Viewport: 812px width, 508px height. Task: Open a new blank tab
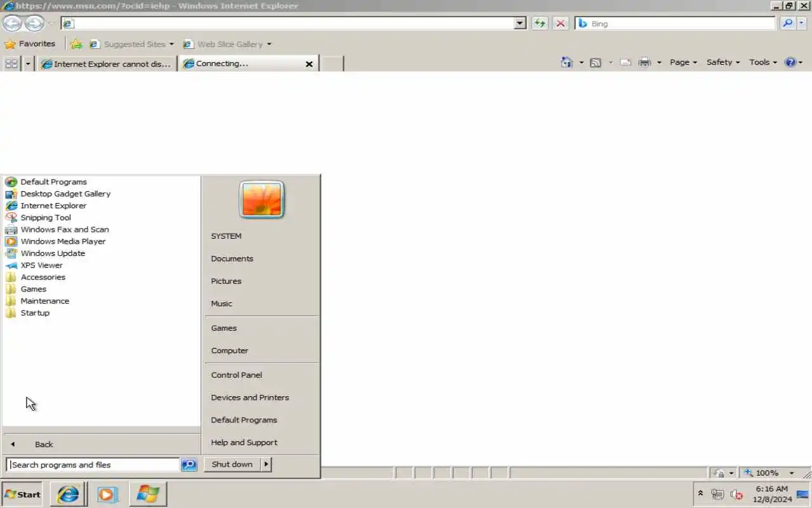point(331,63)
